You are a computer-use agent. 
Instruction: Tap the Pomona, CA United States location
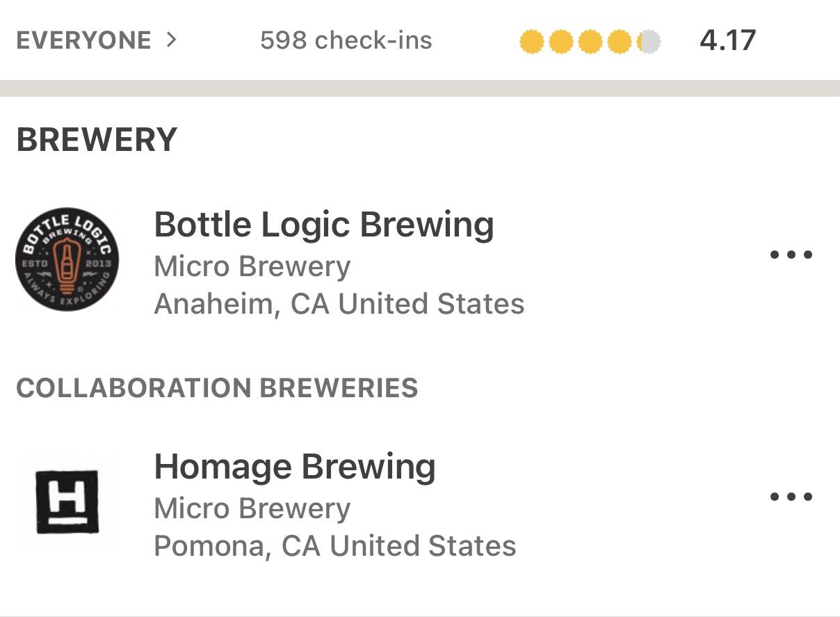point(334,546)
